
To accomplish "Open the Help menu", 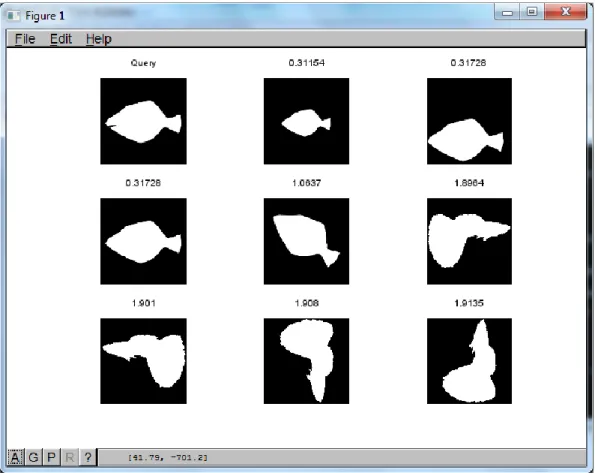I will tap(99, 39).
